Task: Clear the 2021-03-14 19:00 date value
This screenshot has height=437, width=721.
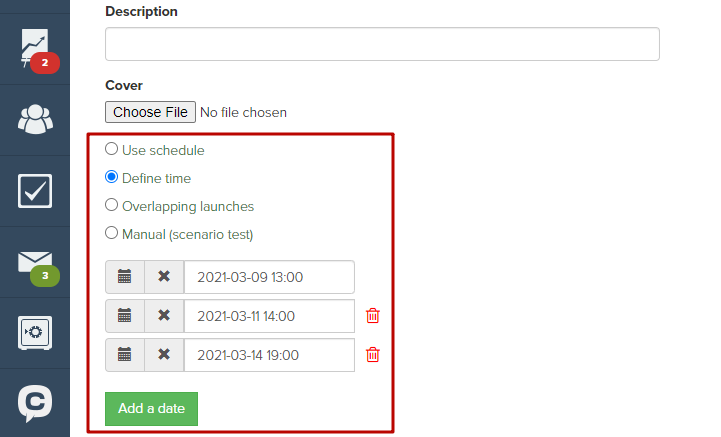Action: coord(164,355)
